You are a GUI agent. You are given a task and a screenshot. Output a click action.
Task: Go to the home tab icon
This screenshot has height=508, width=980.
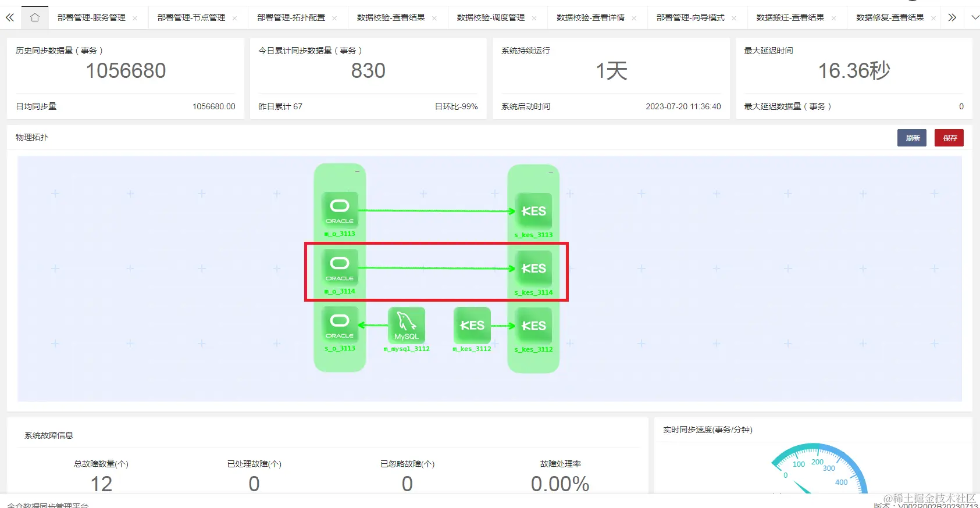click(x=35, y=17)
